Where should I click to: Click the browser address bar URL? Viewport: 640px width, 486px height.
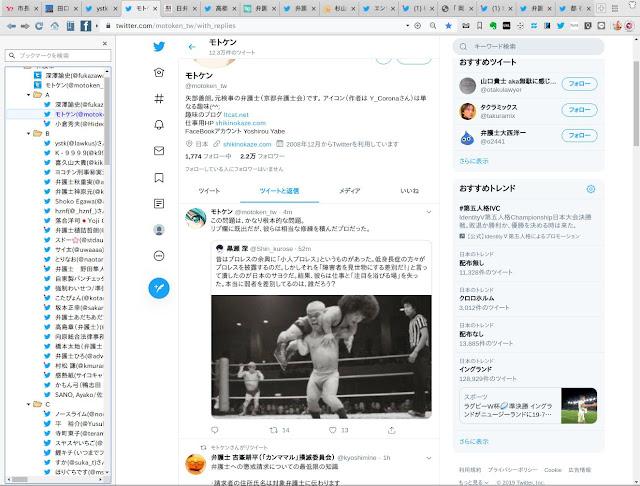(176, 26)
